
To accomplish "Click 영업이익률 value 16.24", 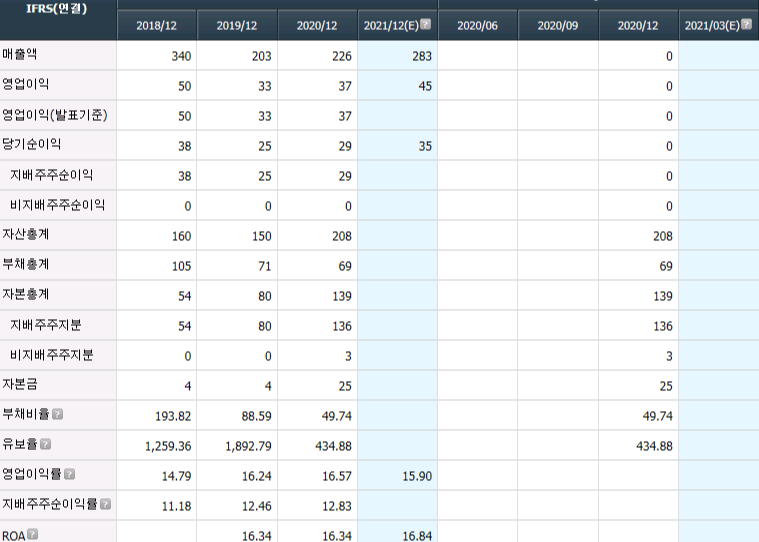I will (x=257, y=476).
